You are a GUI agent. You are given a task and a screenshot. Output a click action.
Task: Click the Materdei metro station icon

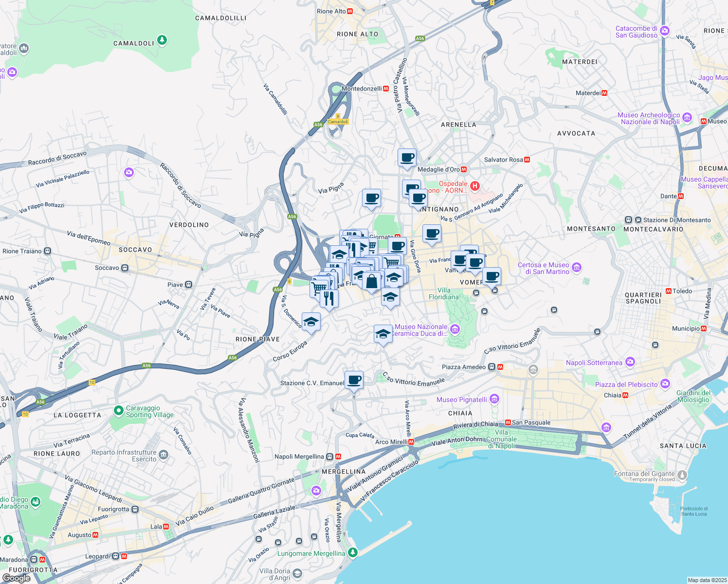(x=604, y=93)
